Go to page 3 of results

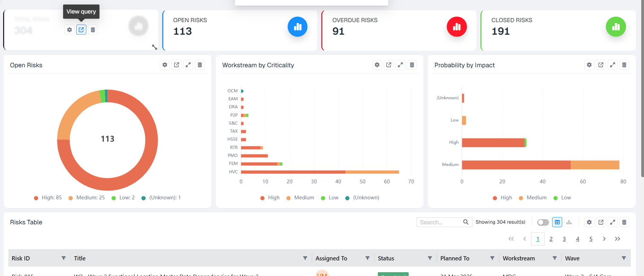[x=564, y=239]
